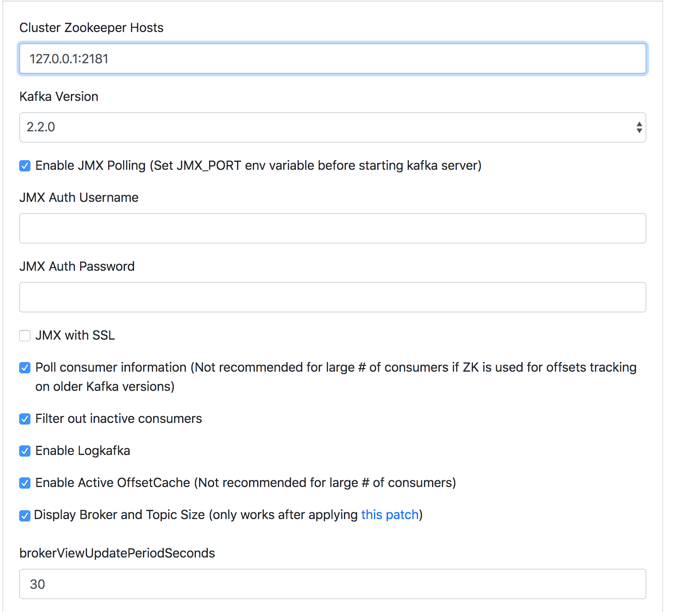
Task: Focus the JMX Auth Password field
Action: pos(332,297)
